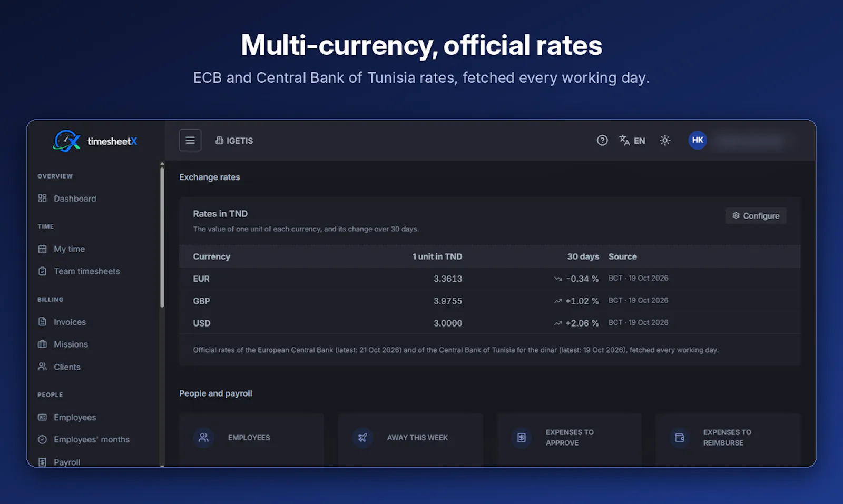Open Team timesheets in the sidebar
The width and height of the screenshot is (843, 504).
click(x=87, y=271)
